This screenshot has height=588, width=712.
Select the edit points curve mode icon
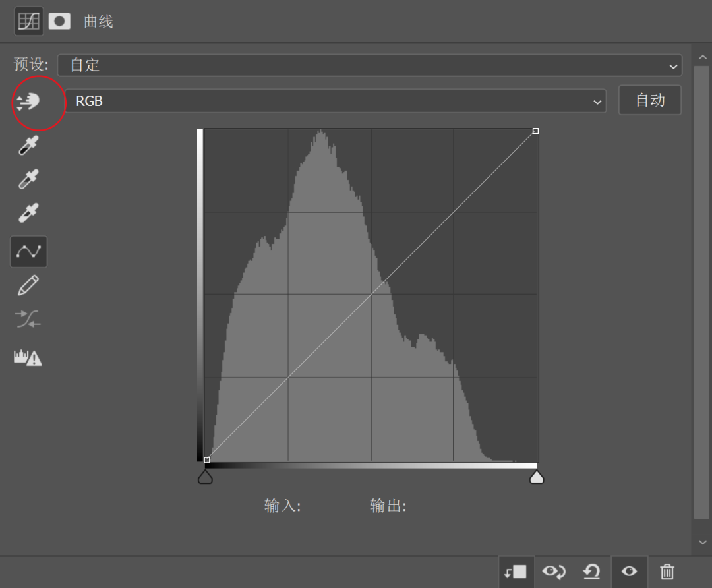[x=28, y=251]
